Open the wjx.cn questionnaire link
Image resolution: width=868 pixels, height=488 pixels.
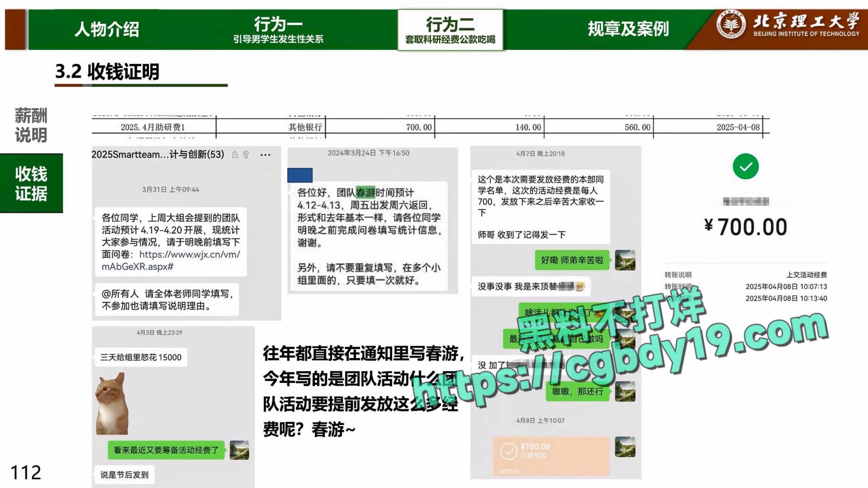(171, 260)
